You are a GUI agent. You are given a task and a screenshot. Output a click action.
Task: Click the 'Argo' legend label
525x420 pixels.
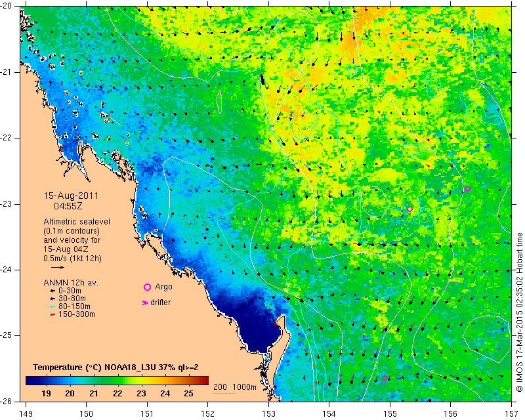tap(163, 287)
